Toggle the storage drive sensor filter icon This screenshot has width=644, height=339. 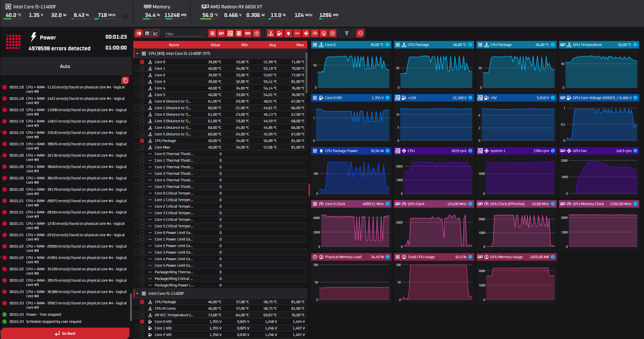pos(239,33)
